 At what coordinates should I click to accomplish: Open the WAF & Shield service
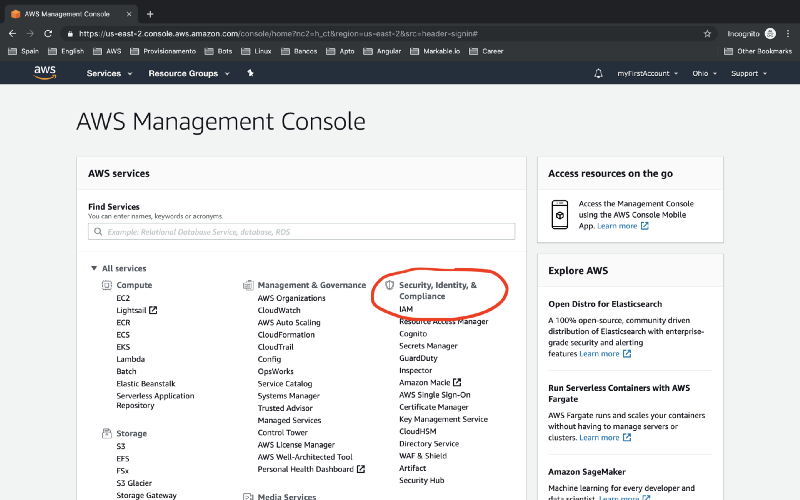click(x=423, y=456)
